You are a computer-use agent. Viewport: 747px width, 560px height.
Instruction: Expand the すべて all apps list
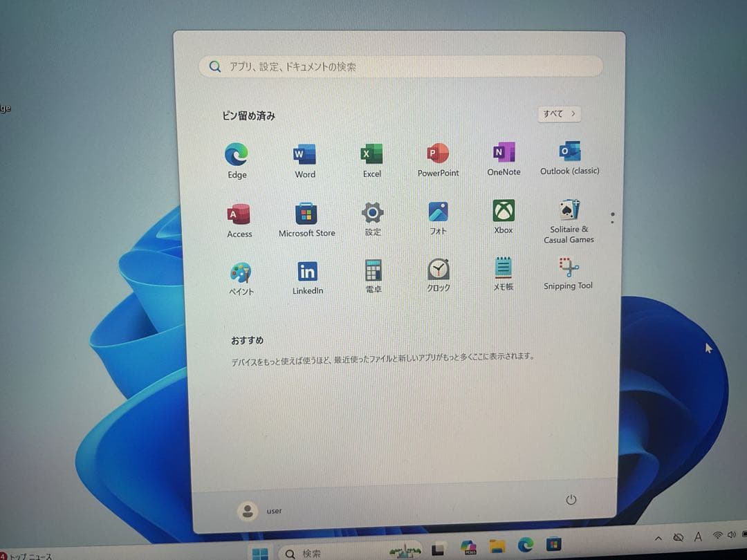[559, 114]
